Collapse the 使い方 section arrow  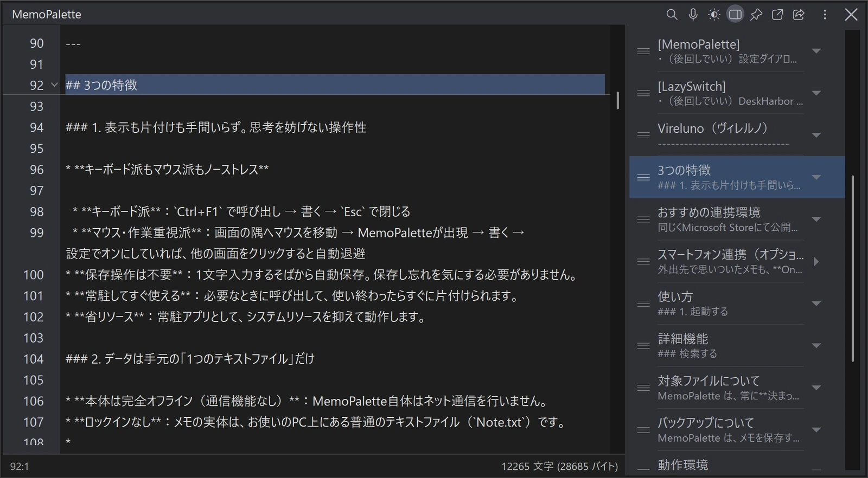[x=816, y=303]
